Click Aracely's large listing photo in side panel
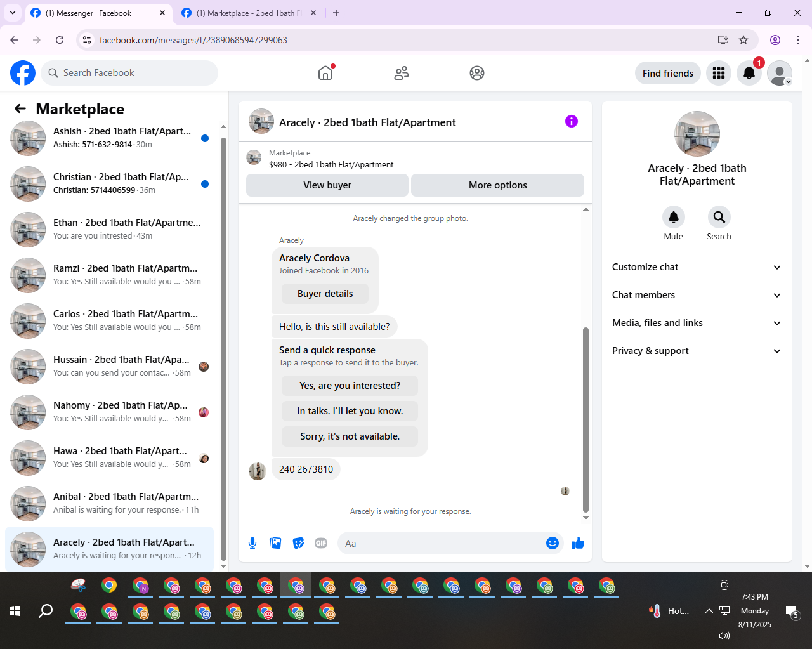This screenshot has height=649, width=812. tap(697, 134)
